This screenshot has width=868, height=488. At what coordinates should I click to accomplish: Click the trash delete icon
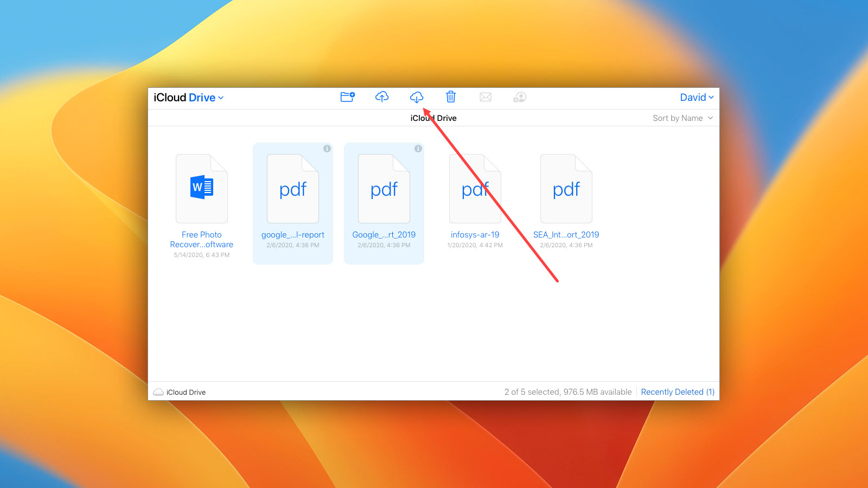451,97
